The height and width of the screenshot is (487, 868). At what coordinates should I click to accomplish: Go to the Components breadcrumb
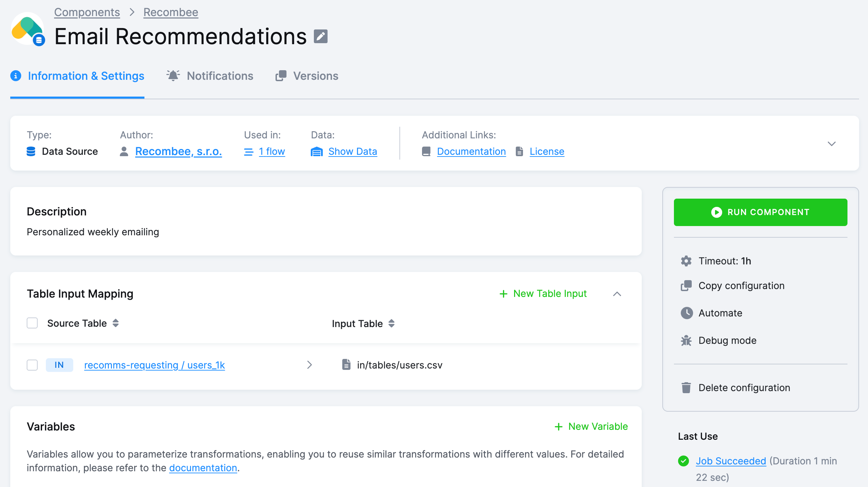[87, 12]
